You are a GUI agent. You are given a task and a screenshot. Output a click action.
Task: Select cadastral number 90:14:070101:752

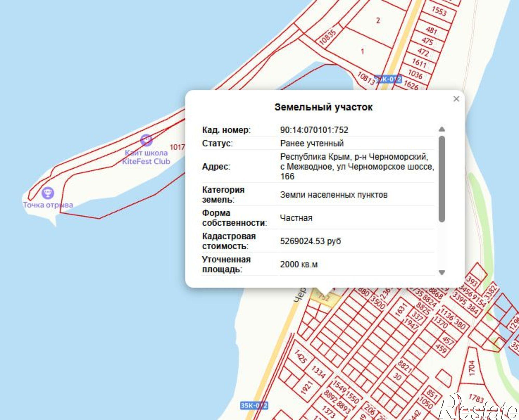click(314, 130)
